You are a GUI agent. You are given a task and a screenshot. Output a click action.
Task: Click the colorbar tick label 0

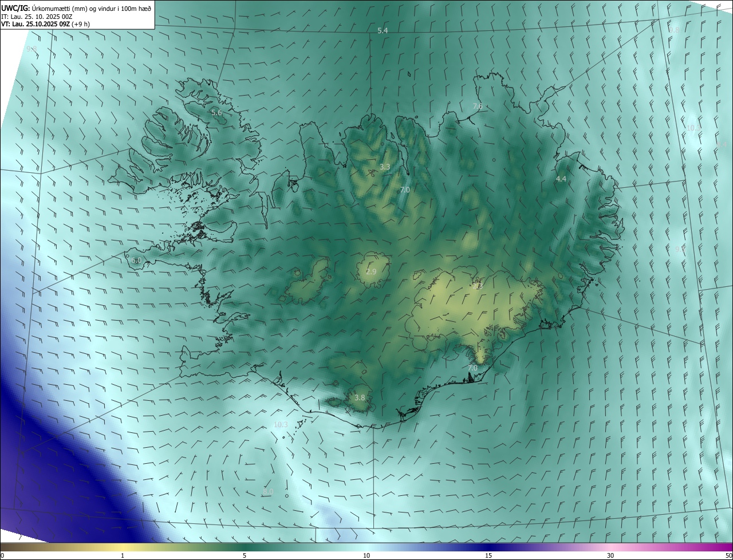tap(2, 555)
